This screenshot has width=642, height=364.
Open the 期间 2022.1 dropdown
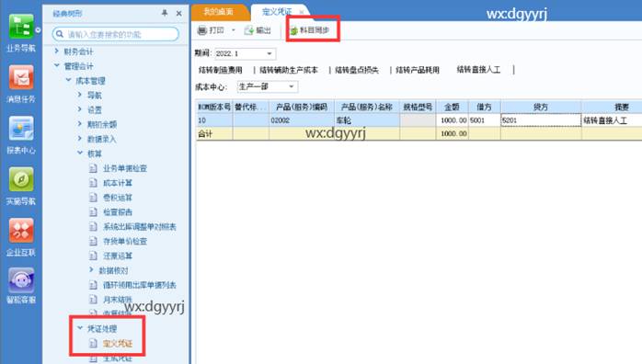(x=269, y=53)
